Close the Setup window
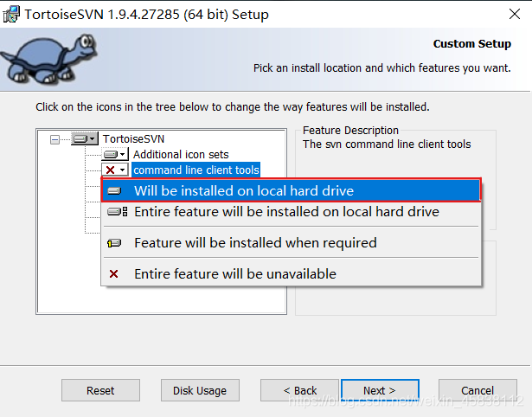The height and width of the screenshot is (417, 532). tap(515, 14)
